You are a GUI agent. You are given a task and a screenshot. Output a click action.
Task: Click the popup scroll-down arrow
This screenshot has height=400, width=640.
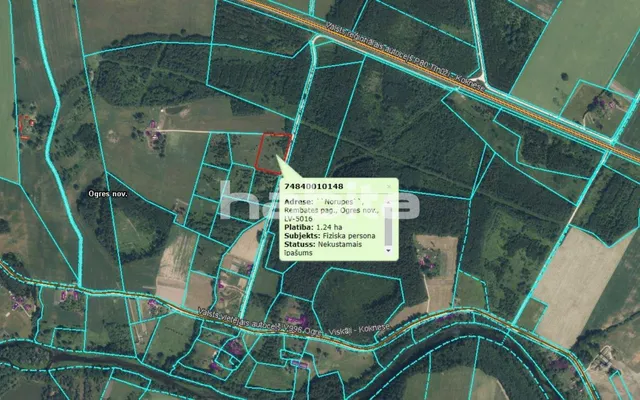(388, 250)
